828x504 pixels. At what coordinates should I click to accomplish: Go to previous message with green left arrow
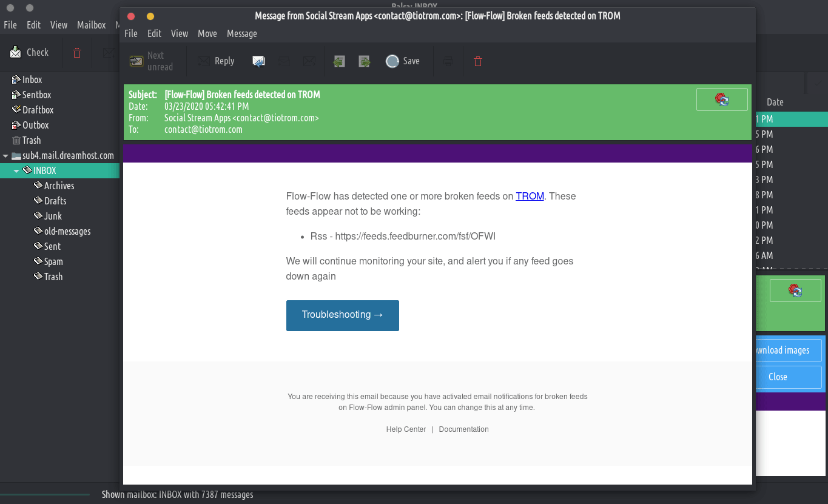[x=339, y=61]
